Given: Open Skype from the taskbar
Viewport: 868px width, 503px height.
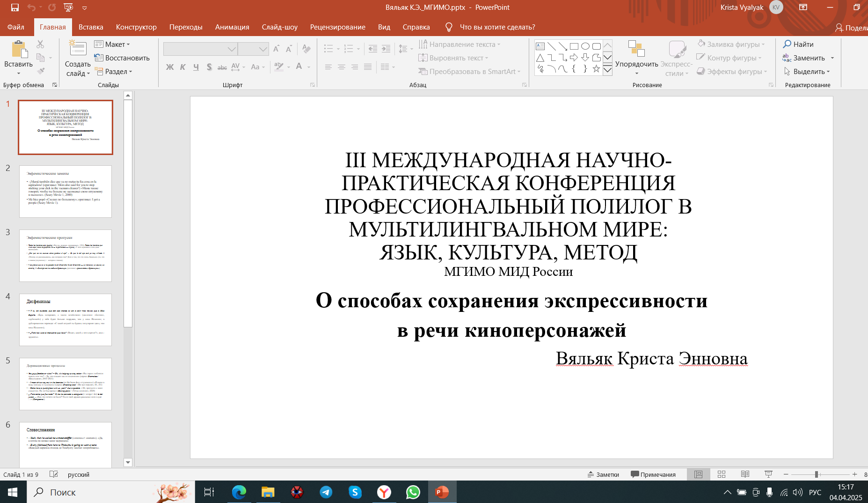Looking at the screenshot, I should point(355,492).
